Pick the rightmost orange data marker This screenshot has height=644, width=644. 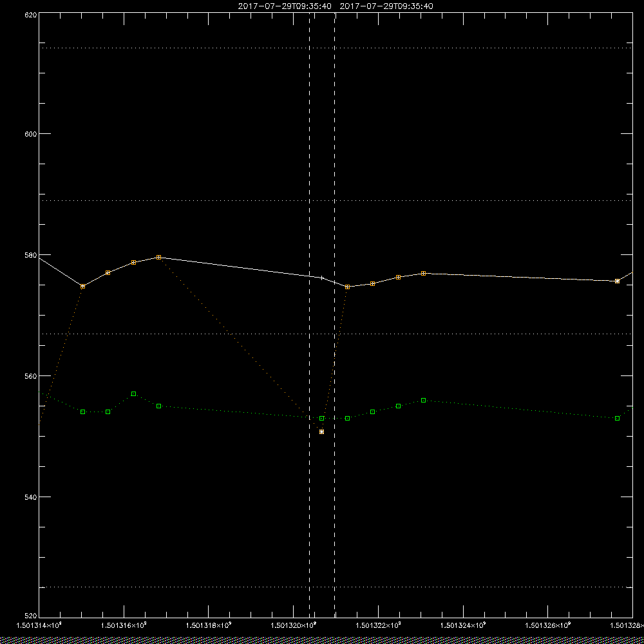click(x=618, y=281)
